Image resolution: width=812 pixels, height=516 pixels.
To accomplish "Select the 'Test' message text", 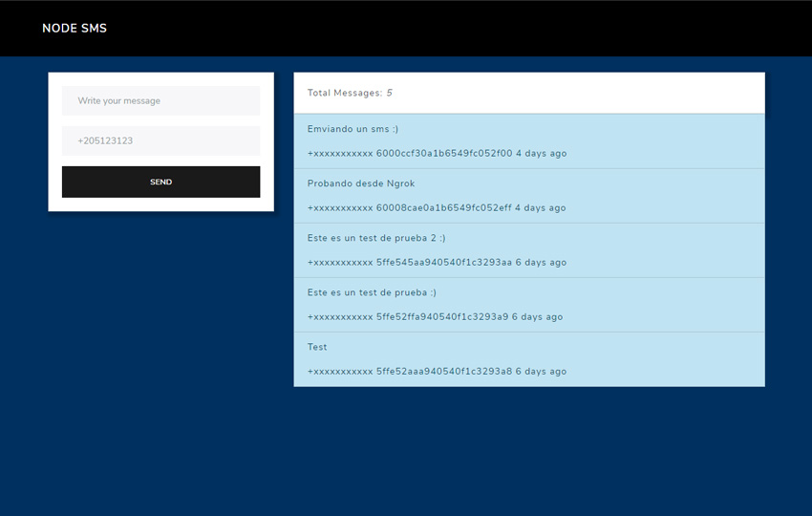I will tap(317, 347).
